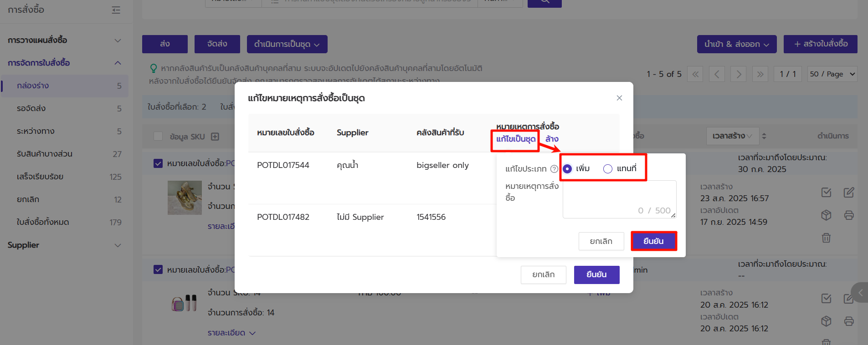Screen dimensions: 868x345
Task: Click the 'ไม่มี Supplier' cell
Action: [x=360, y=217]
